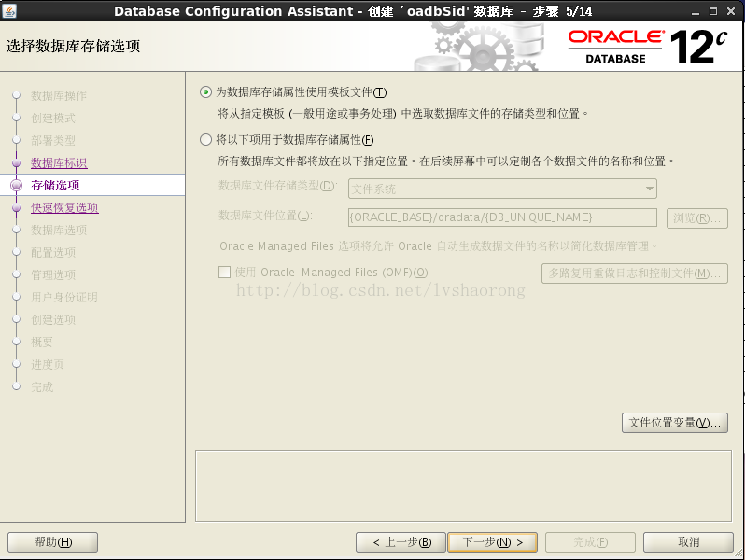Viewport: 745px width, 560px height.
Task: Minimize the Database Configuration Assistant window
Action: pos(696,11)
